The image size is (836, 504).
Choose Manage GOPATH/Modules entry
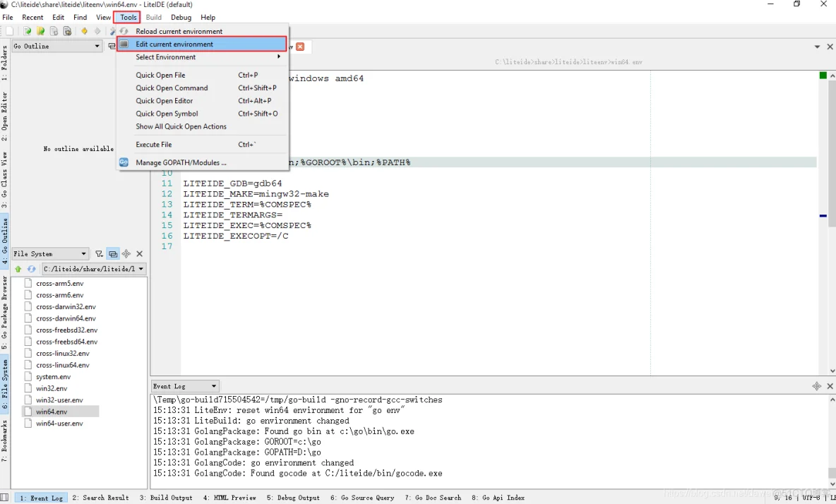pyautogui.click(x=202, y=162)
